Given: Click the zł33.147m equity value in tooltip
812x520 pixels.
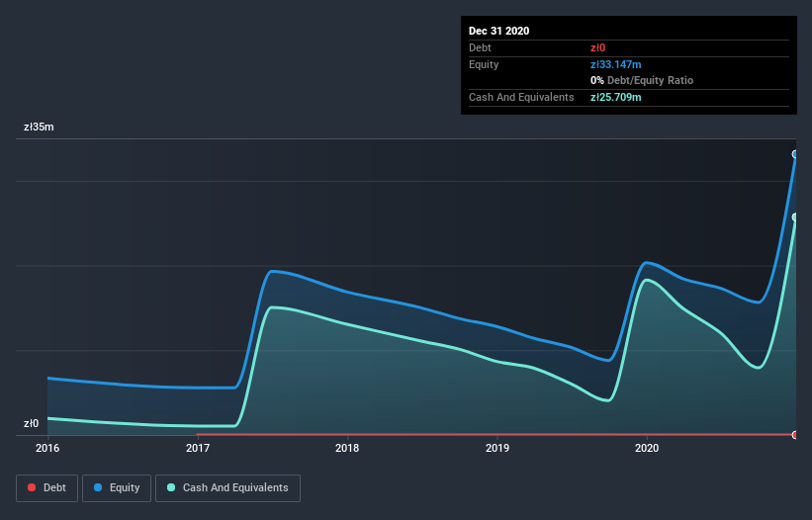Looking at the screenshot, I should tap(616, 64).
